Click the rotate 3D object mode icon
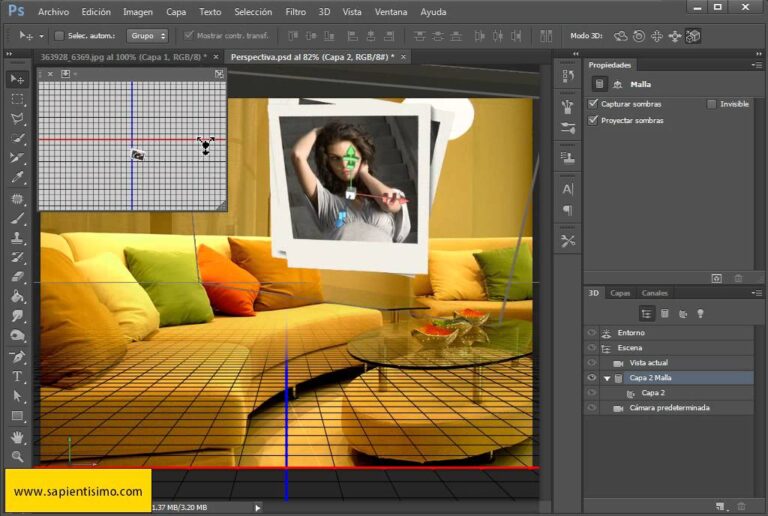Screen dimensions: 768x516 621,36
